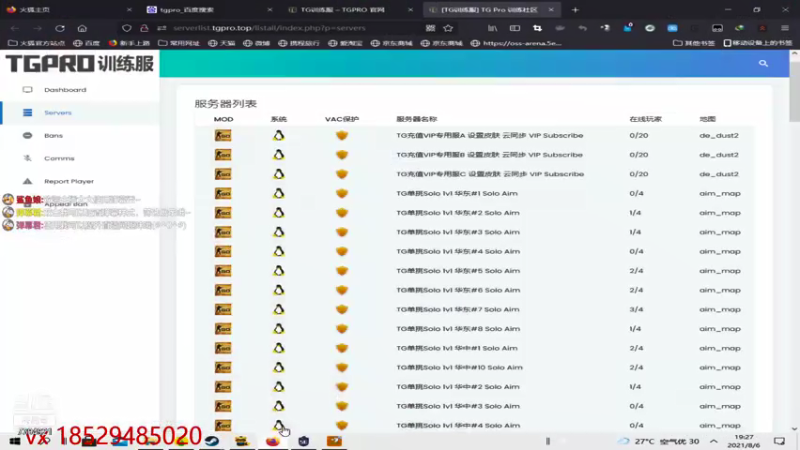Click the search magnifier in header
Image resolution: width=800 pixels, height=450 pixels.
763,63
